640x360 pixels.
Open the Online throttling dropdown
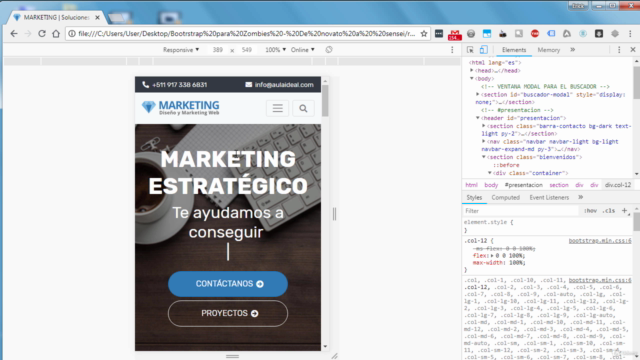pos(302,50)
